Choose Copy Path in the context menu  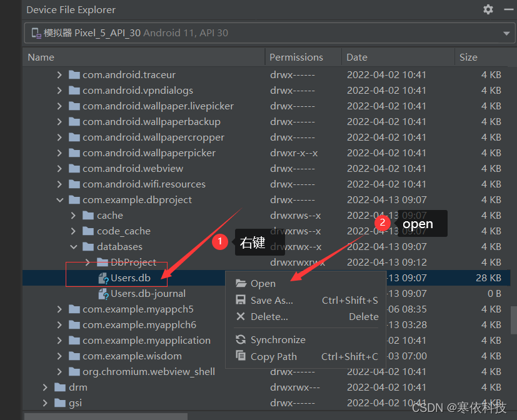pos(306,357)
